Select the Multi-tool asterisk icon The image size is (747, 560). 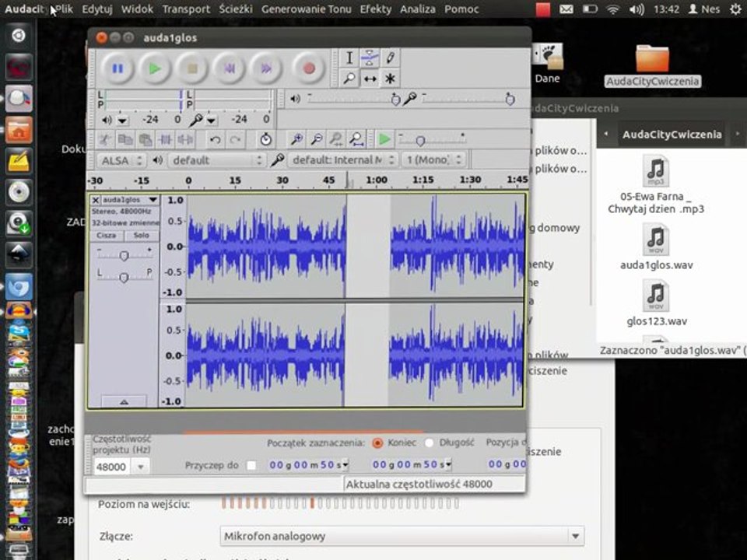pos(390,79)
